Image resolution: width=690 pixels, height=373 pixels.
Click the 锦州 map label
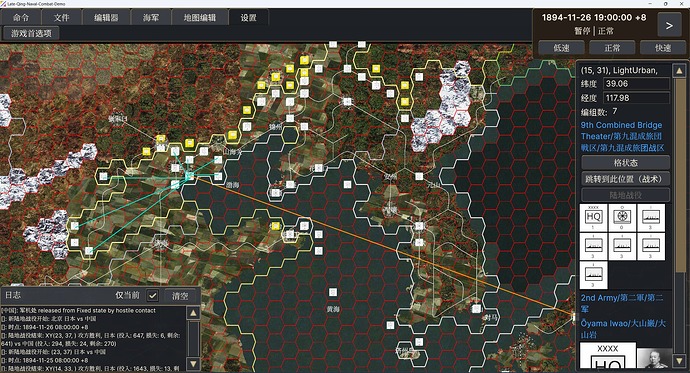click(x=275, y=127)
